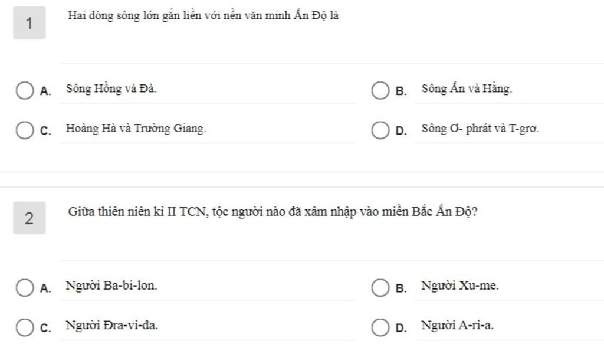Click the answer text "Người Ba-bi-lon"

coord(111,286)
